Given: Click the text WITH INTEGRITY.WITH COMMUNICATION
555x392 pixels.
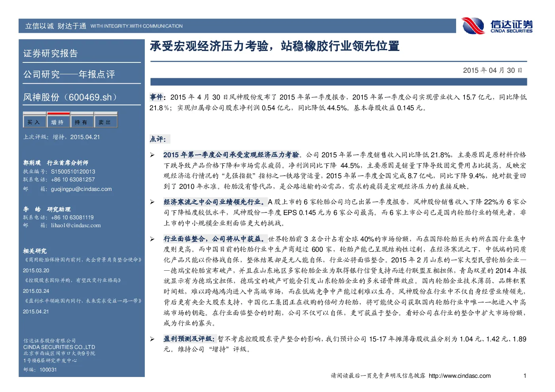Looking at the screenshot, I should (x=136, y=26).
